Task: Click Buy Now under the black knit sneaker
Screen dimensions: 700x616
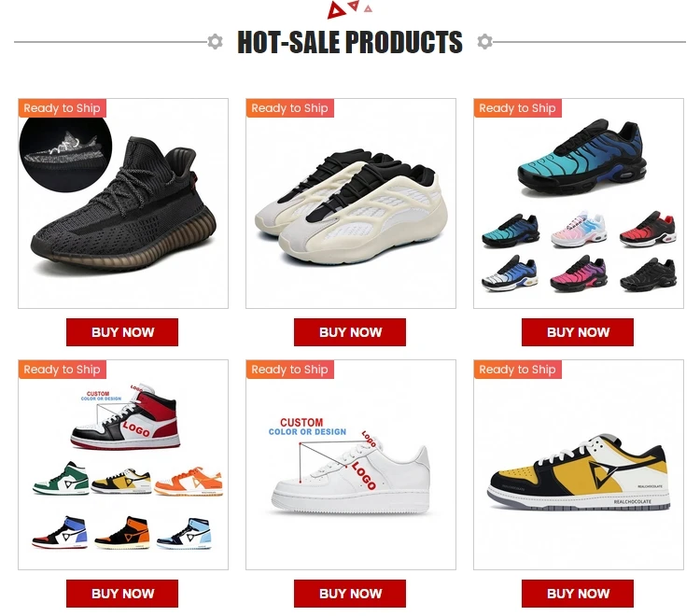Action: click(122, 332)
